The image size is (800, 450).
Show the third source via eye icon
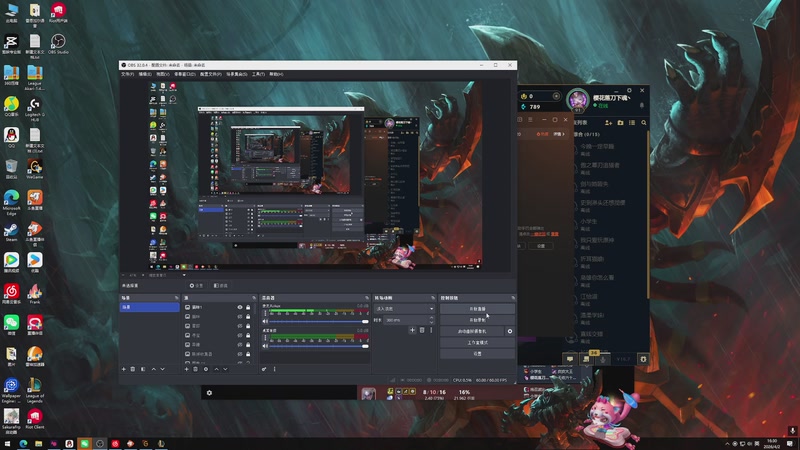pos(240,326)
